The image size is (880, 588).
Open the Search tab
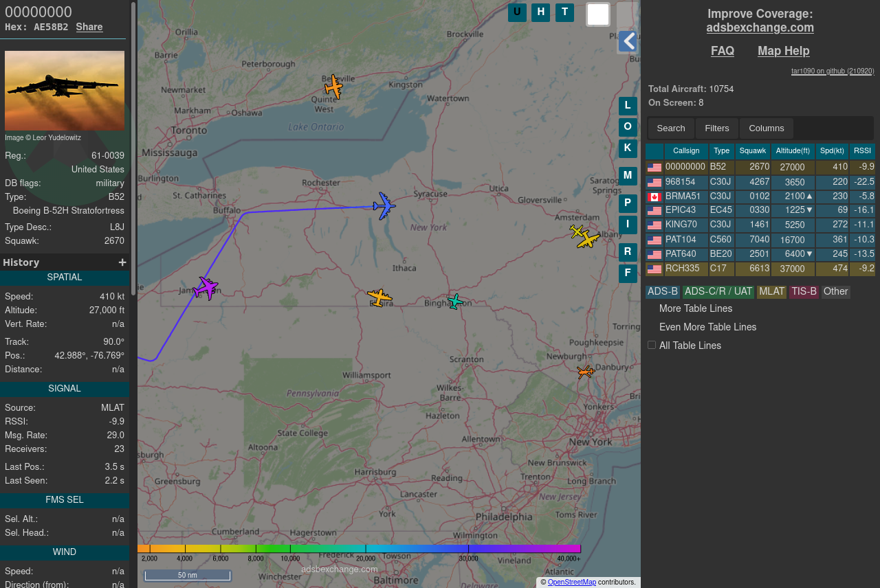pos(671,128)
